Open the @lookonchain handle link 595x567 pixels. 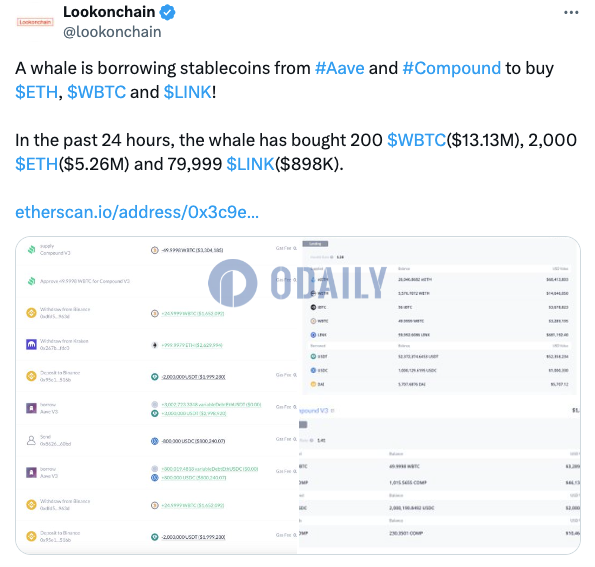click(x=112, y=32)
